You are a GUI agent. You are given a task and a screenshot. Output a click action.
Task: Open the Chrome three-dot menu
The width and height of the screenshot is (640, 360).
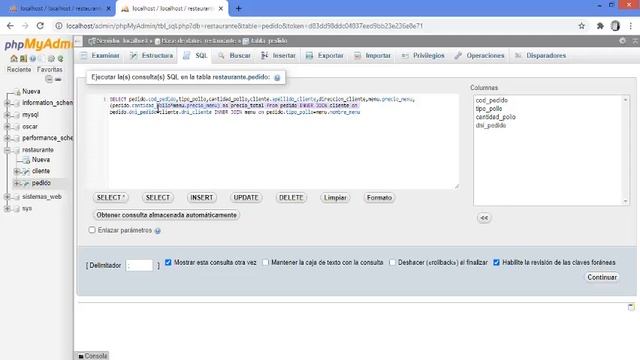(x=631, y=26)
